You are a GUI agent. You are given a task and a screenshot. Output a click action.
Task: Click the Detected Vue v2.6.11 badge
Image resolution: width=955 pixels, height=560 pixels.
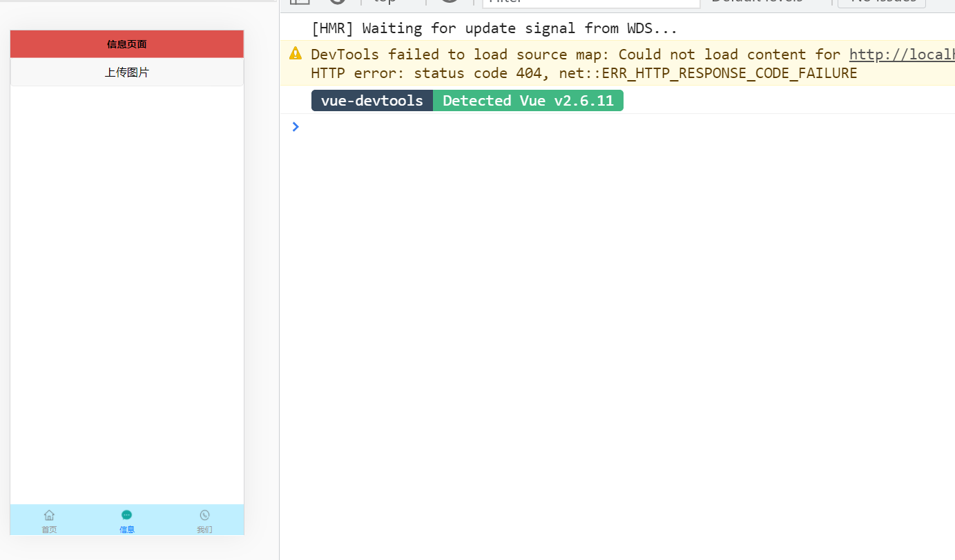tap(528, 100)
